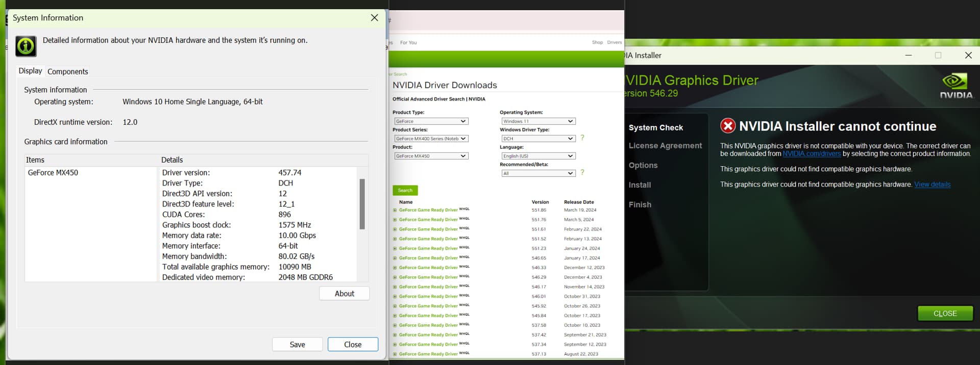Image resolution: width=980 pixels, height=365 pixels.
Task: Click the NVIDIA logo in the installer header
Action: tap(956, 86)
